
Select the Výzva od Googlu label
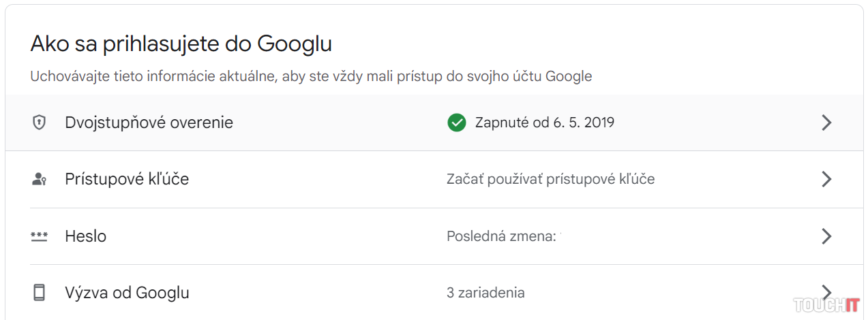(x=127, y=293)
